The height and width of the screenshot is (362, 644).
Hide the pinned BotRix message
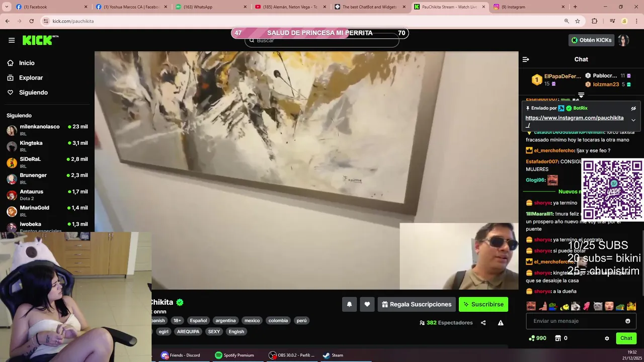tap(633, 108)
